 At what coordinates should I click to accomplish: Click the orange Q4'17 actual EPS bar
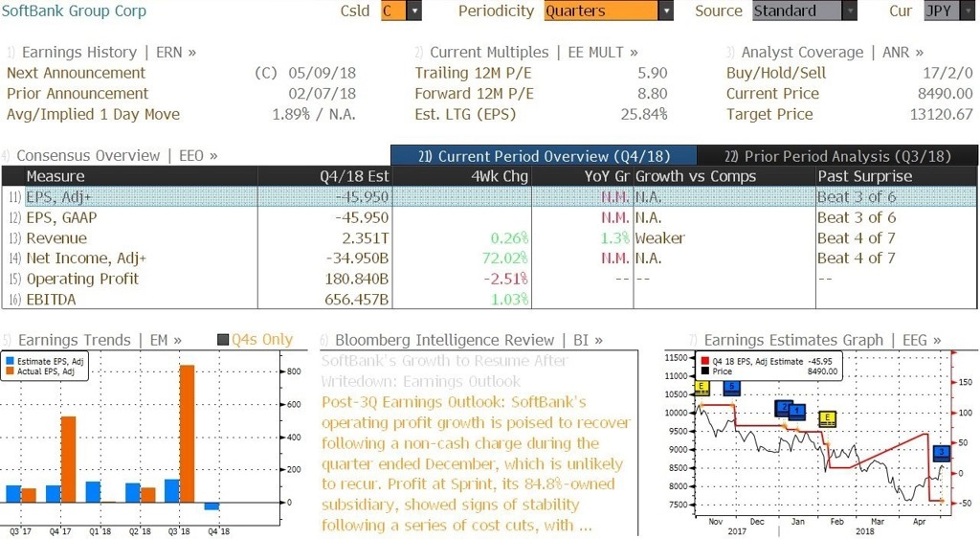tap(68, 459)
